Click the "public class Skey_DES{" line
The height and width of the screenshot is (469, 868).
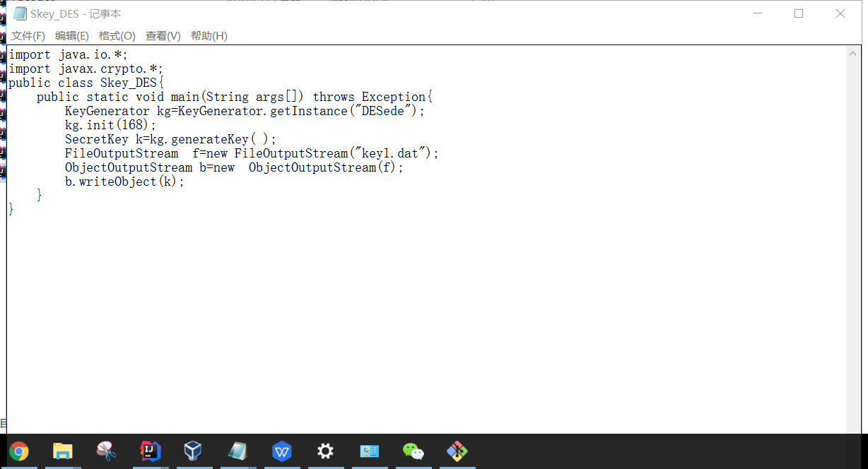(86, 83)
